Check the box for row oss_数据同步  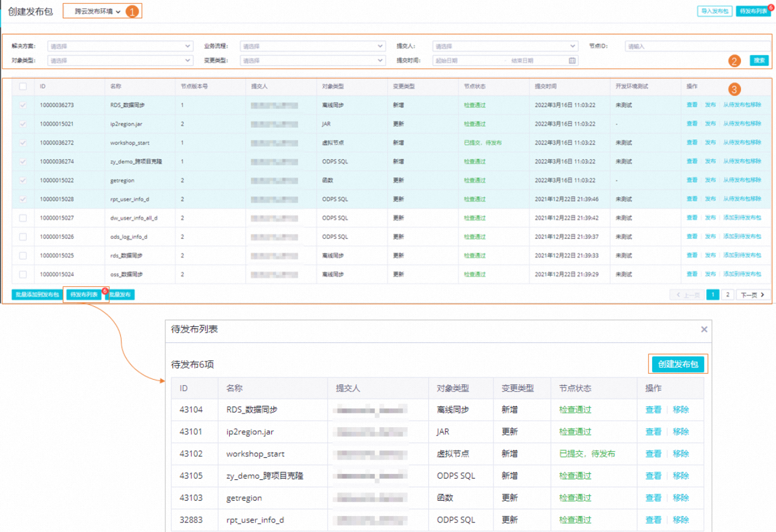pyautogui.click(x=23, y=274)
